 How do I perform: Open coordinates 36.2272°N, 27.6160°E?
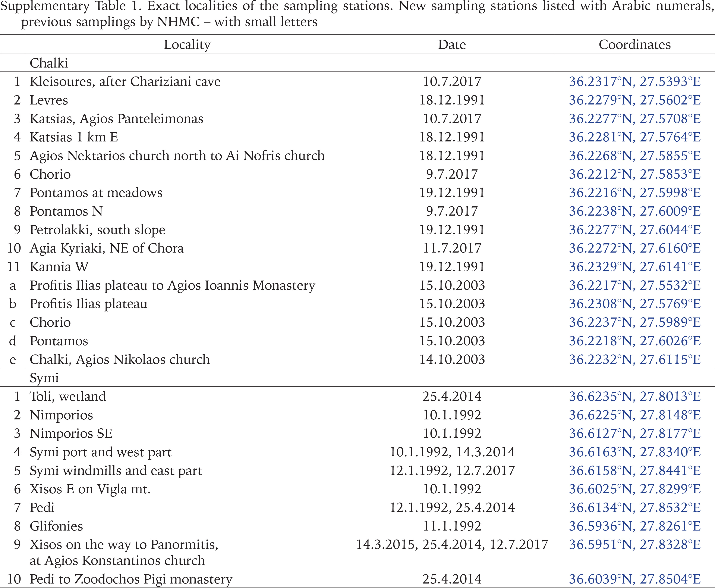[x=635, y=248]
